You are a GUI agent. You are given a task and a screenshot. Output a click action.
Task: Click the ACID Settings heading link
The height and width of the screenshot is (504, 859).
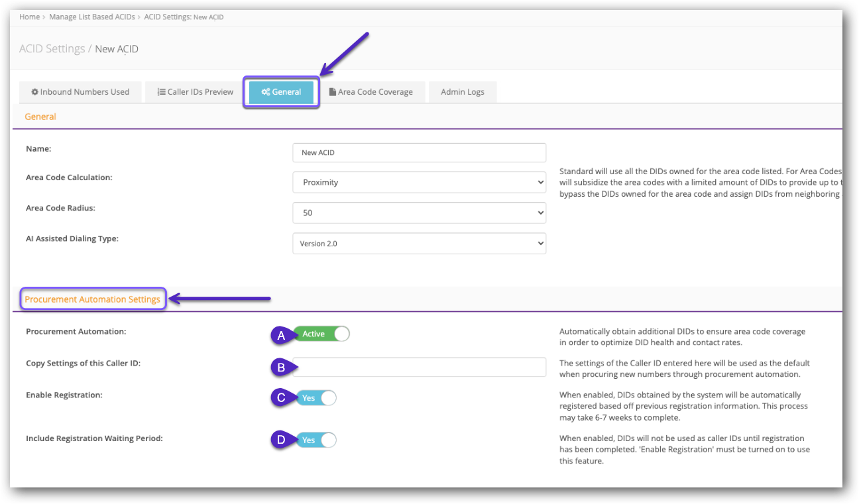tap(52, 48)
